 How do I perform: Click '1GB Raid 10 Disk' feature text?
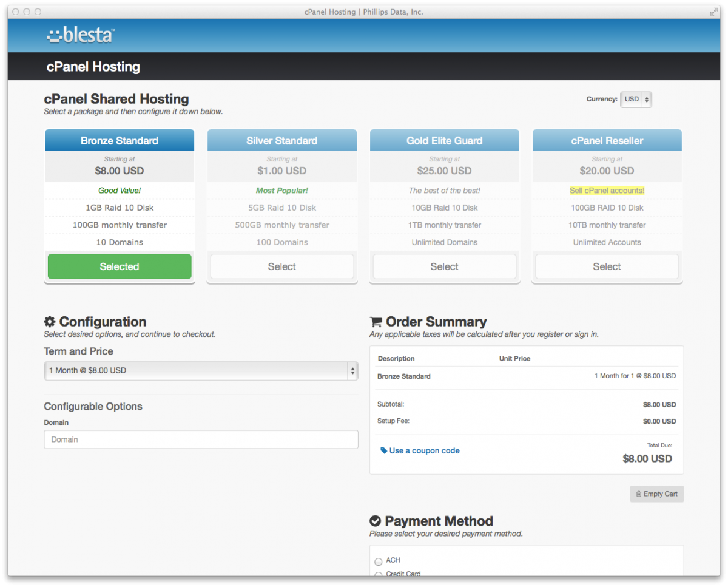(120, 208)
